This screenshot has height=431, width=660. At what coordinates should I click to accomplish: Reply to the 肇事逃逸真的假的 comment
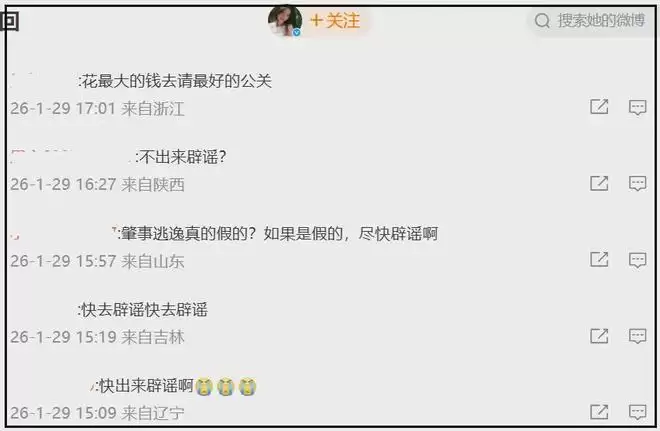click(637, 260)
